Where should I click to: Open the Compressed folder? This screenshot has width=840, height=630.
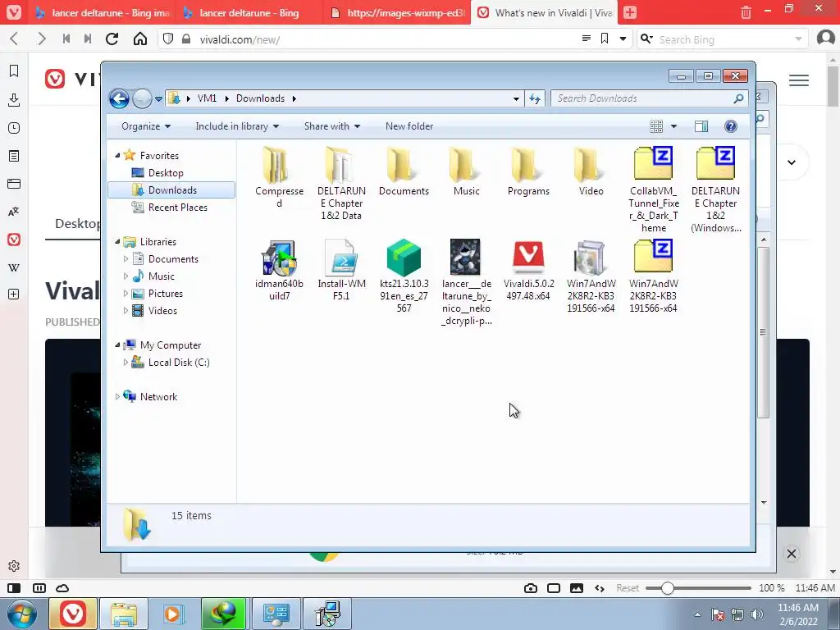279,177
